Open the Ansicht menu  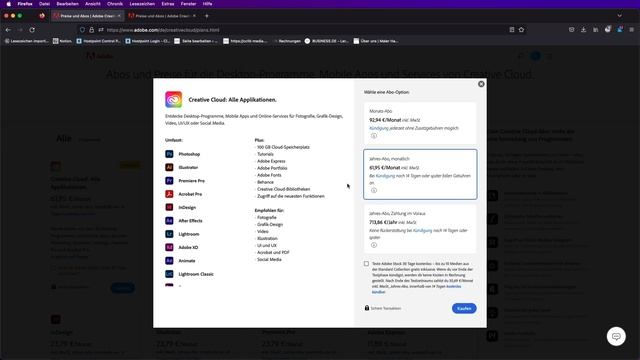(93, 4)
